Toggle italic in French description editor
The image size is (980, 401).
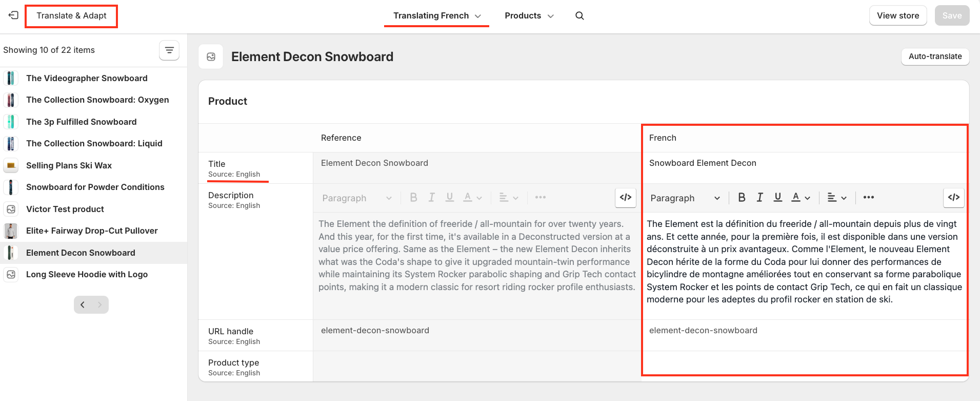tap(760, 198)
